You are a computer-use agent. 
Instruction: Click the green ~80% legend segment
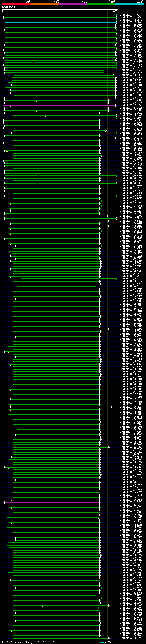(101, 4)
